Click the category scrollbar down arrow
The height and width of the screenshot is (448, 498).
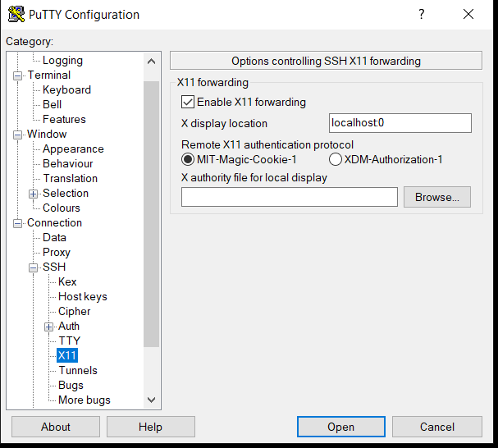[152, 400]
